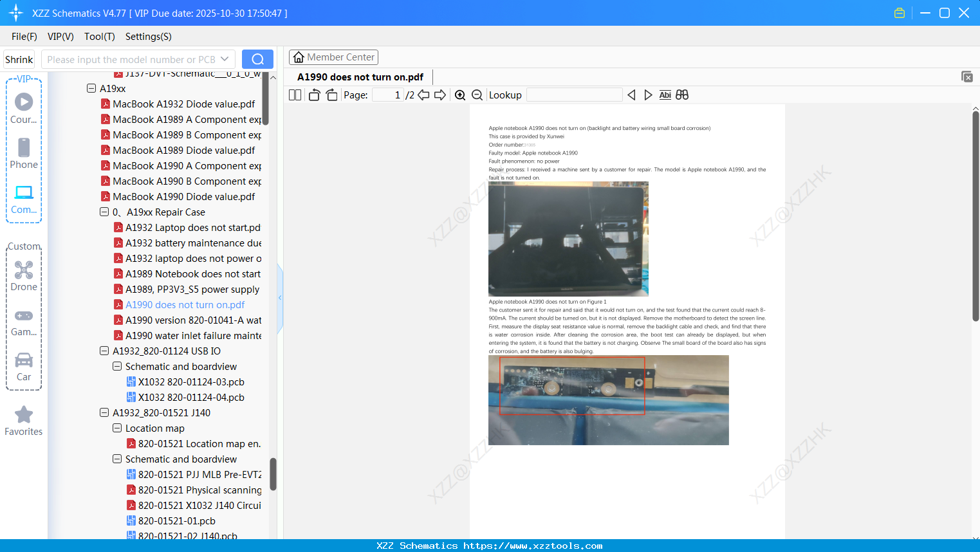The width and height of the screenshot is (980, 552).
Task: Open 820-01521 Physical scanning file
Action: coord(199,490)
